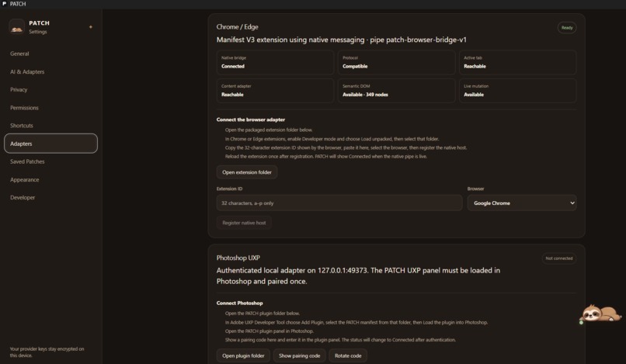Click 'Reload the extension once after registration' step

coord(325,157)
